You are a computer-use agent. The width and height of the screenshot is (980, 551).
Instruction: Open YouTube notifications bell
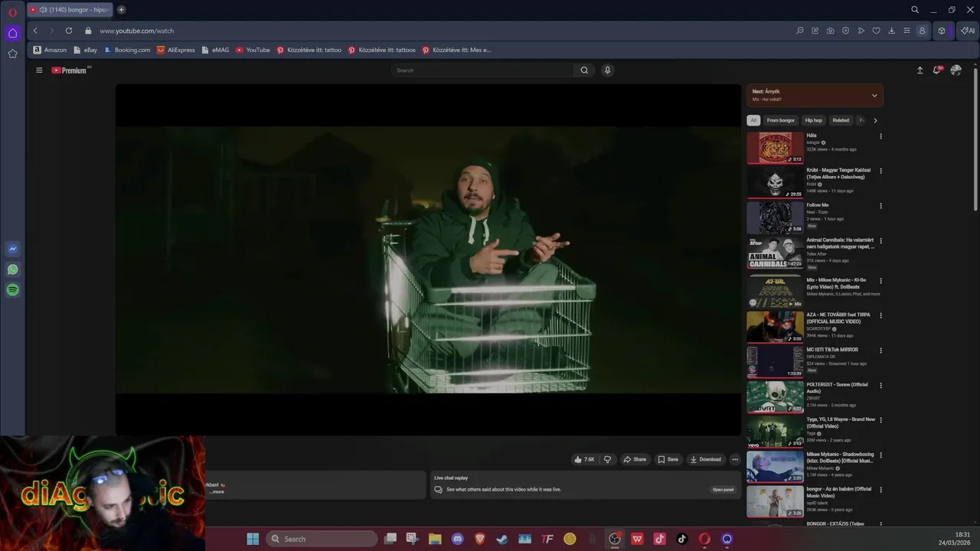(936, 70)
